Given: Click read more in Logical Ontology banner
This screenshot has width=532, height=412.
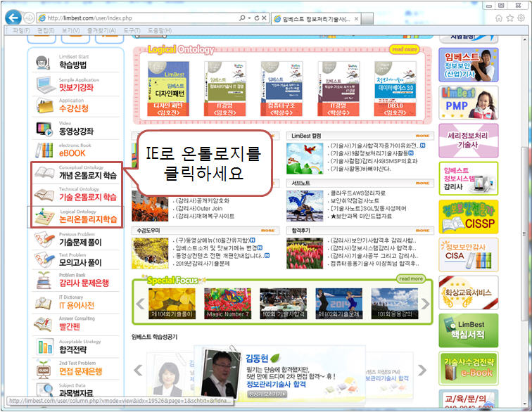Looking at the screenshot, I should tap(405, 49).
